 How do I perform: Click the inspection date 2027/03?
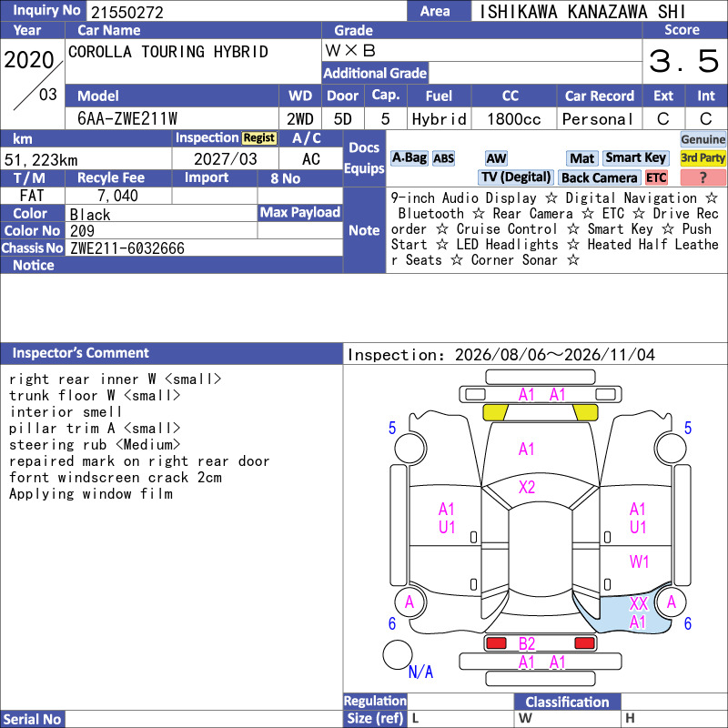click(225, 158)
